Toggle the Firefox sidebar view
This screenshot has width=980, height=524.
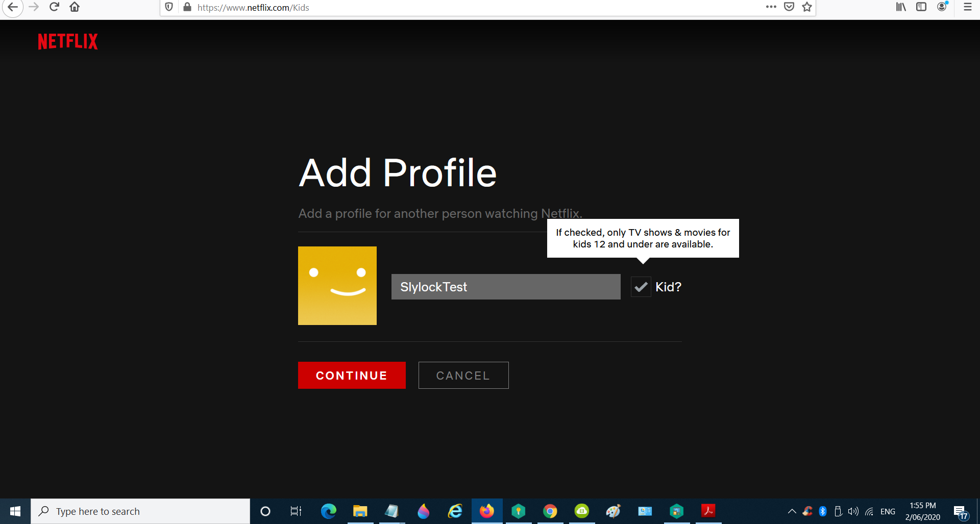pos(921,7)
